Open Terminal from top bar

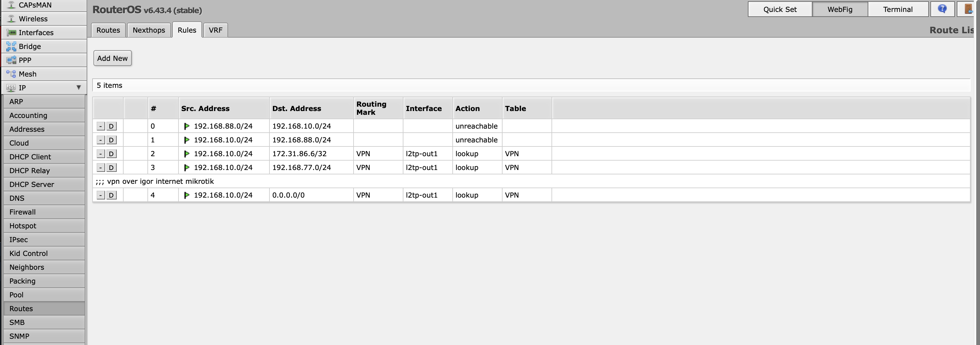click(897, 9)
